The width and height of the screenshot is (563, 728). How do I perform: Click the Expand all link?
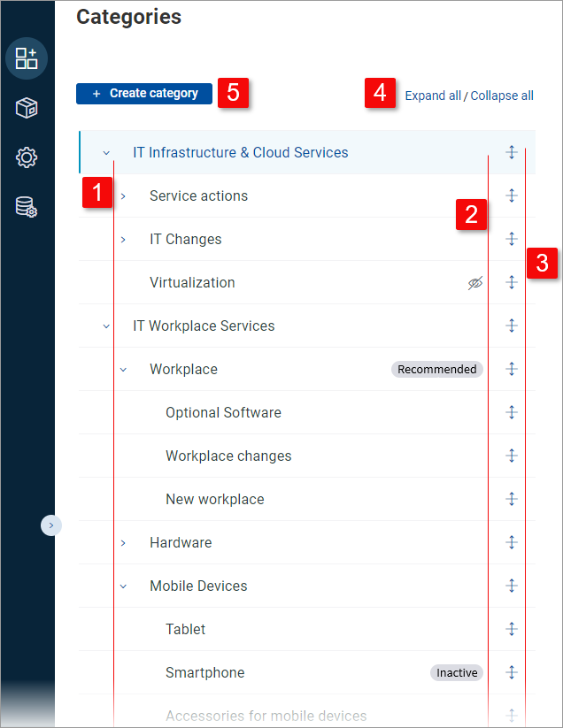(433, 96)
